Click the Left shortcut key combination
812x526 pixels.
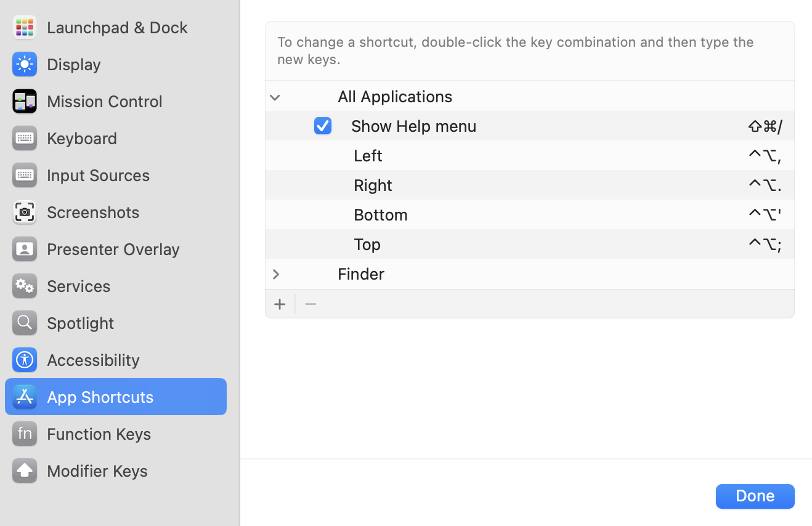765,155
